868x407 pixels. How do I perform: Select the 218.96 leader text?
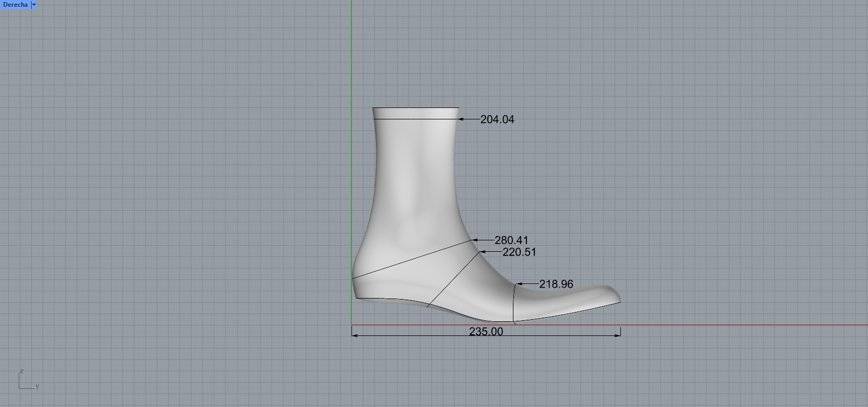click(x=555, y=284)
